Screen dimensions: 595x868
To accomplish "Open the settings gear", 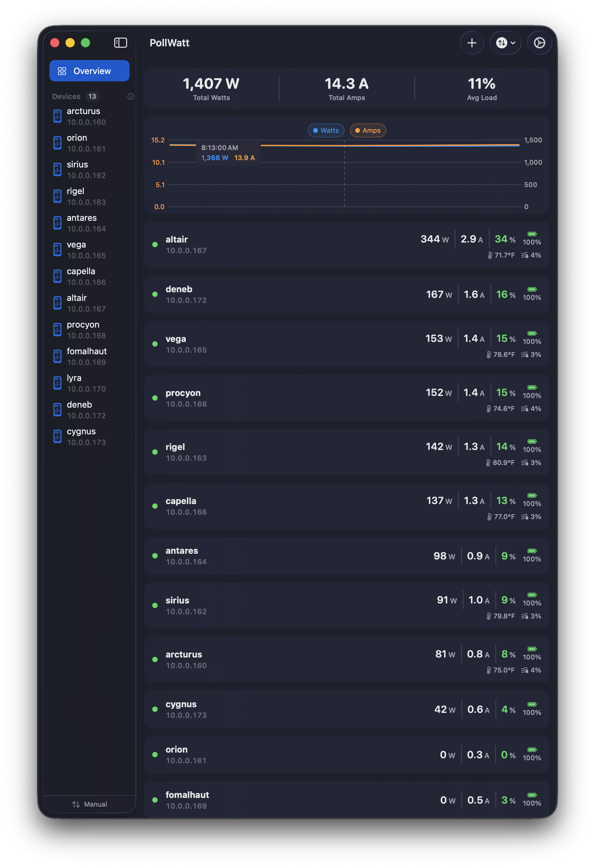I will (x=539, y=43).
